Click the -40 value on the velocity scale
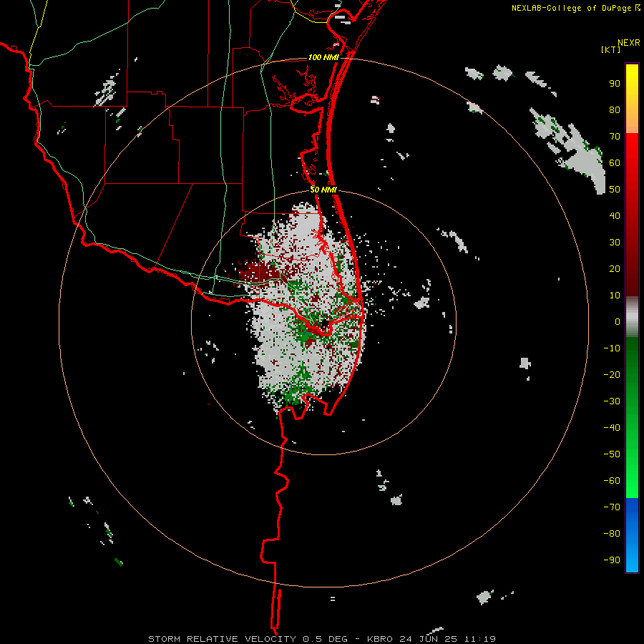Screen dimensions: 644x644 click(x=612, y=428)
